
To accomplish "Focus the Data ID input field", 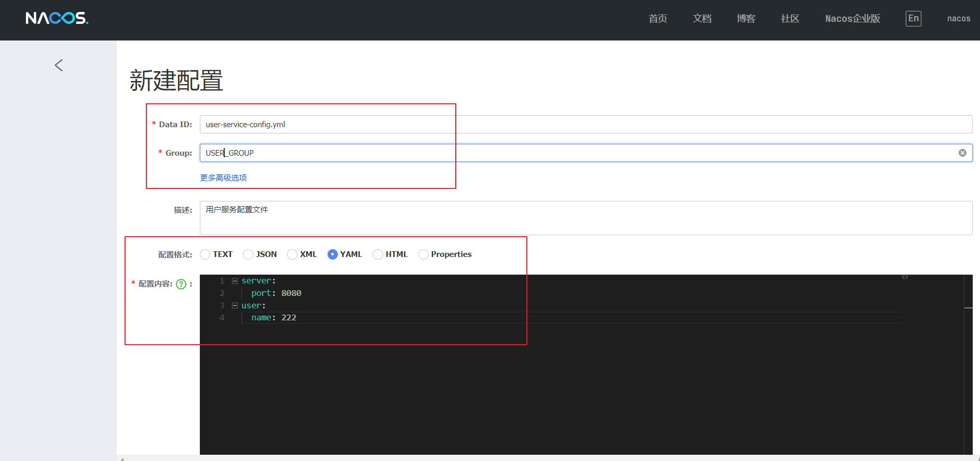I will 586,125.
